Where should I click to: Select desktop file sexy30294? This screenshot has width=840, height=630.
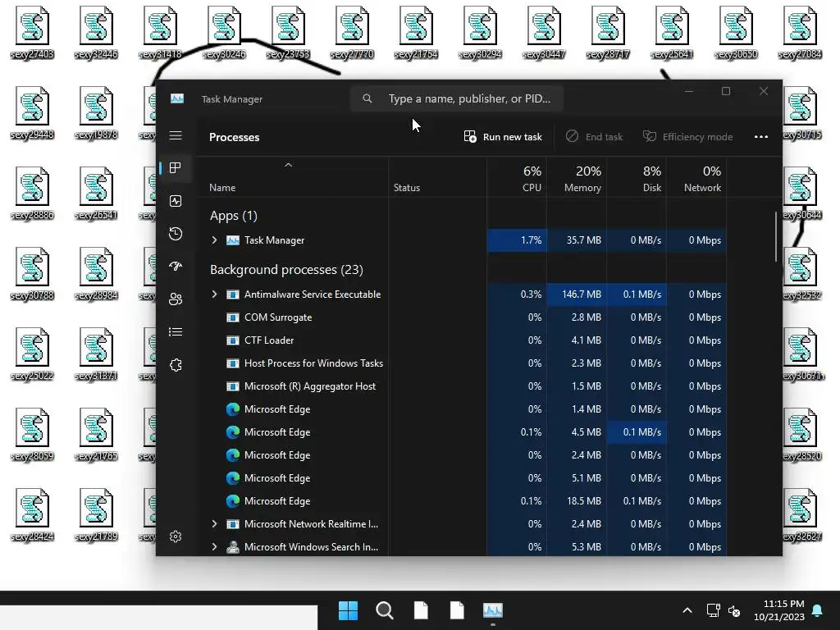click(480, 32)
